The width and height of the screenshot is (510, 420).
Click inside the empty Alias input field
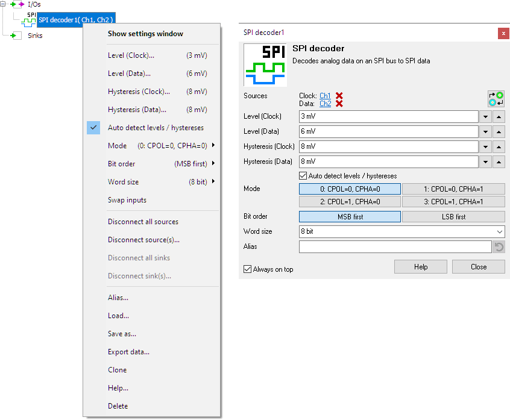click(x=392, y=246)
